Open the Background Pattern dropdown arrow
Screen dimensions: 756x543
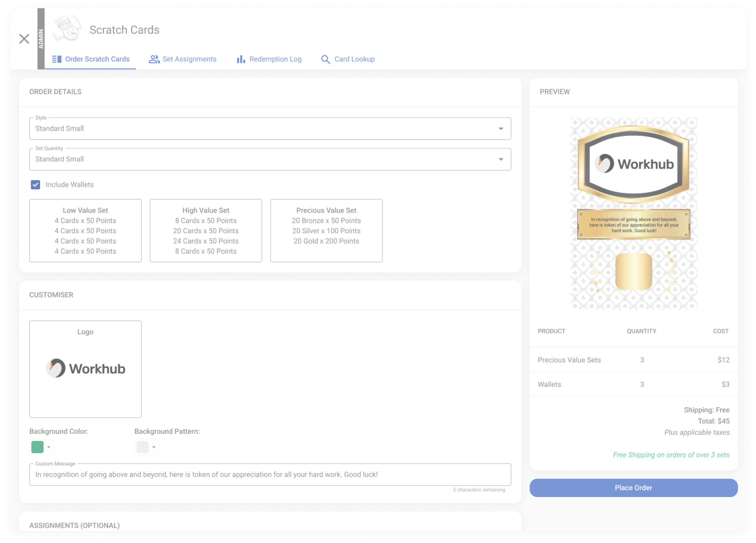tap(154, 447)
